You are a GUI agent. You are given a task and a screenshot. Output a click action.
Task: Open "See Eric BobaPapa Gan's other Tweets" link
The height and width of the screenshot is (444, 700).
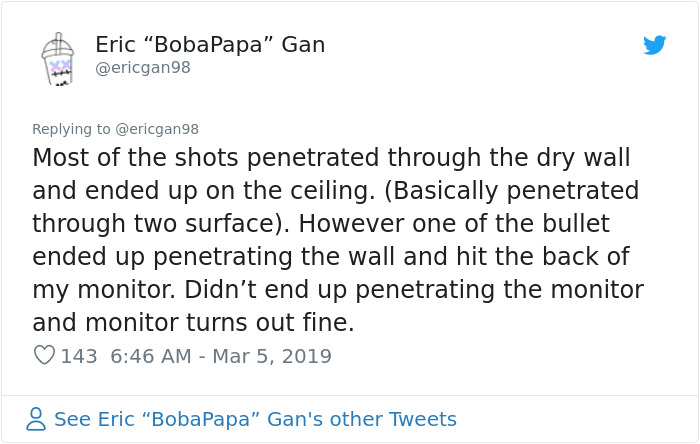[x=255, y=419]
